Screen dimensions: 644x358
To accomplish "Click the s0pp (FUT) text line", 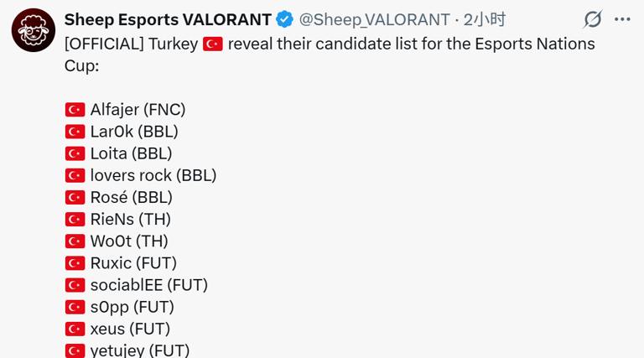I will coord(132,307).
